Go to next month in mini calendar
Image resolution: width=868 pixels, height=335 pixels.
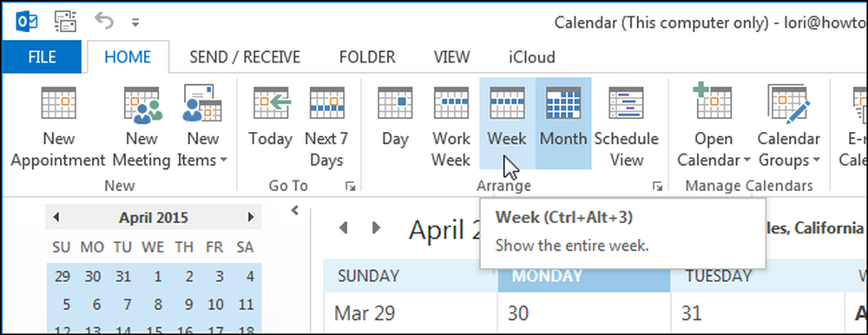coord(251,217)
